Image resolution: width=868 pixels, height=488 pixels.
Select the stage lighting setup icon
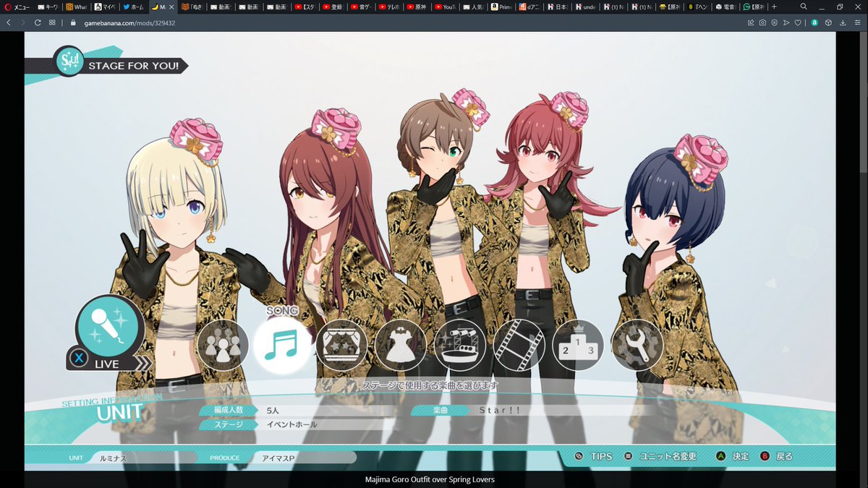460,346
